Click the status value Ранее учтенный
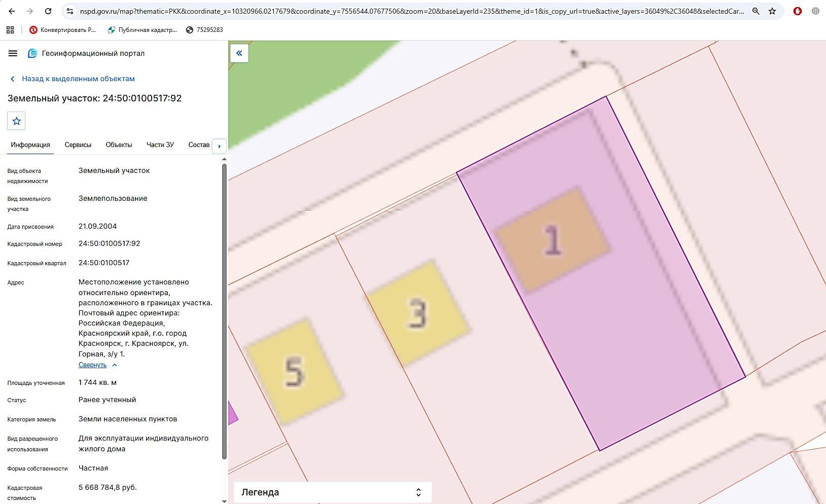This screenshot has height=504, width=826. pyautogui.click(x=107, y=400)
